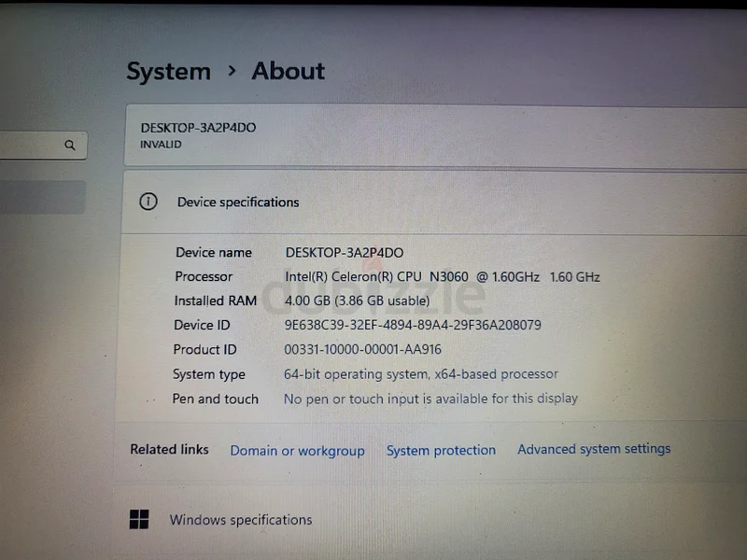Select the 64-bit operating system text

(421, 374)
